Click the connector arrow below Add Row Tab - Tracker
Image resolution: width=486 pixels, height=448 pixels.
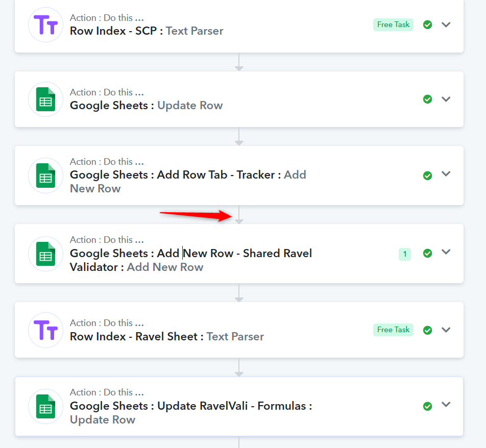coord(239,215)
